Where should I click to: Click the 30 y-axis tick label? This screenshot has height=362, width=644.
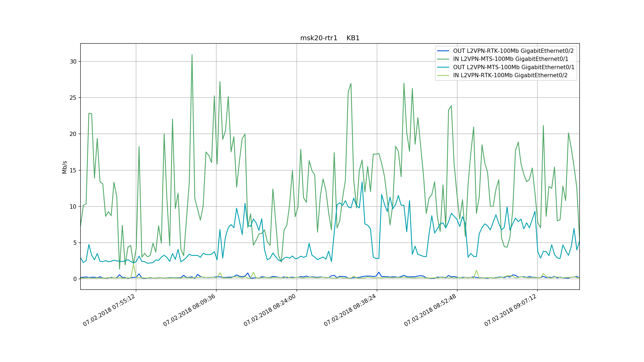(73, 62)
